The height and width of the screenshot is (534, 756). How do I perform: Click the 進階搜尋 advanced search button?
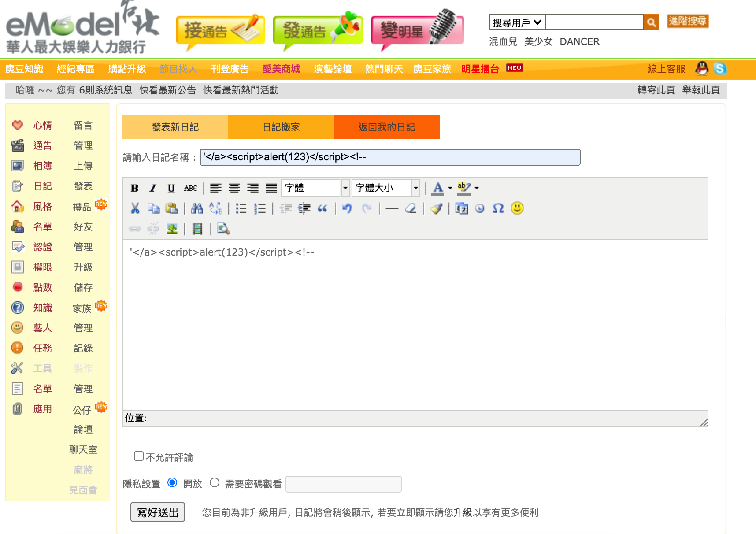point(688,21)
